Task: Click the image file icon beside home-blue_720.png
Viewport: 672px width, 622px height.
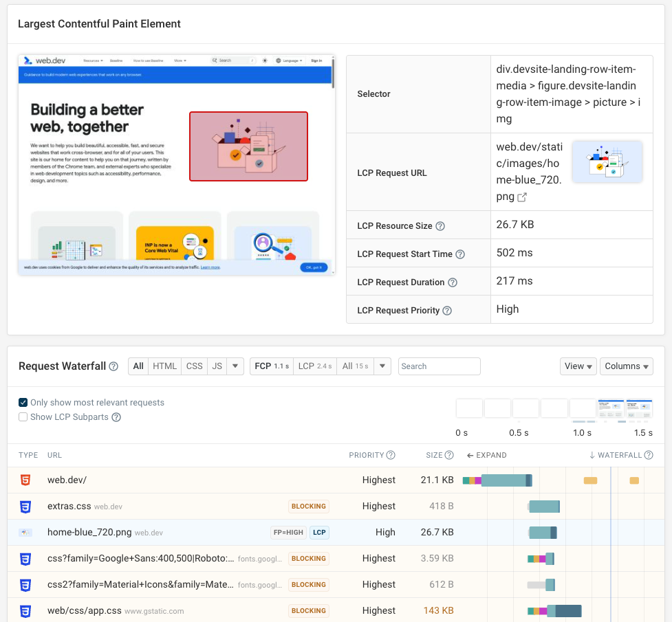Action: click(x=25, y=532)
